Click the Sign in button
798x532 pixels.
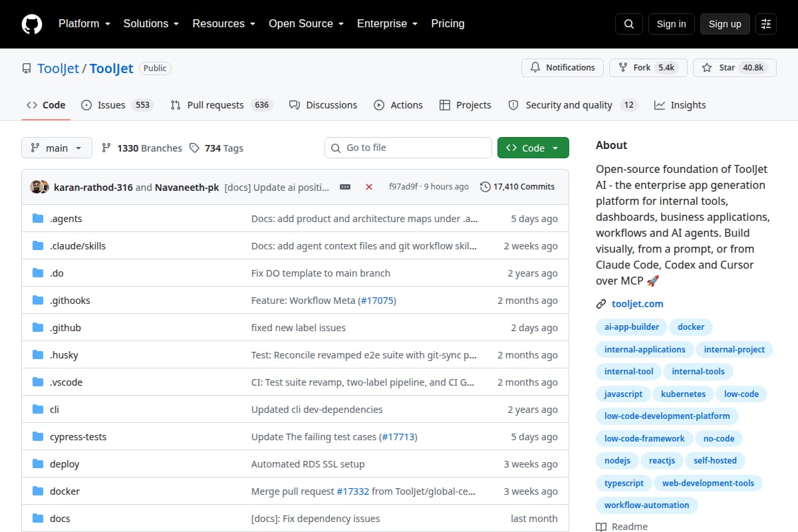point(671,24)
